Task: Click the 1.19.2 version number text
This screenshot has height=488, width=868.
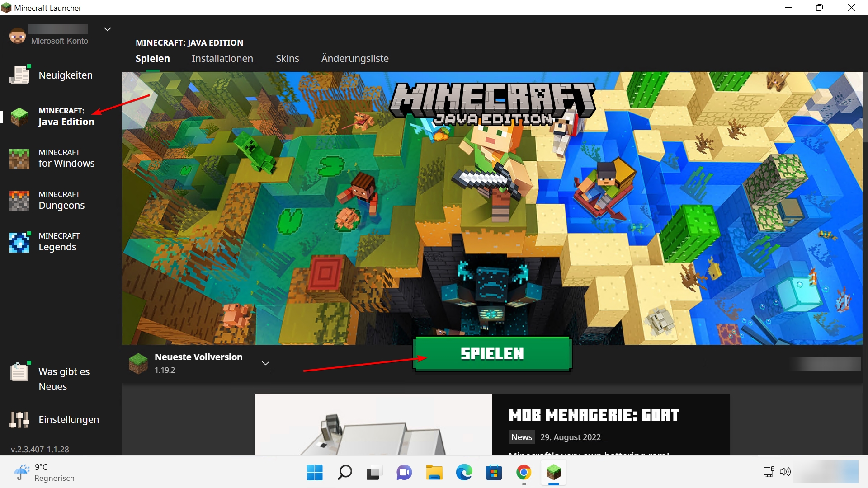Action: coord(165,370)
